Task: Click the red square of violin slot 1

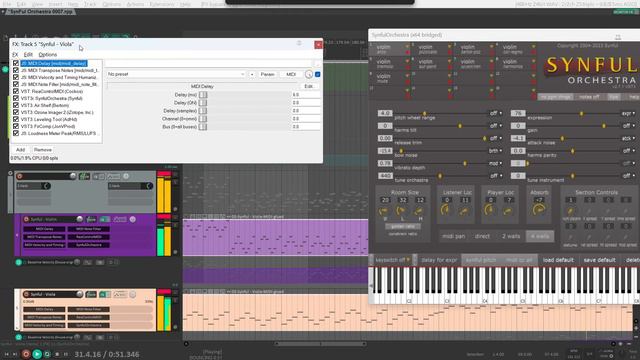Action: coord(407,53)
